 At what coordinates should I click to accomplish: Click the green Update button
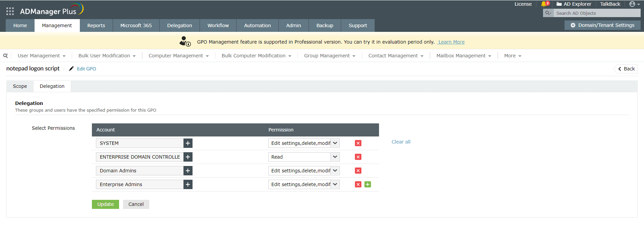click(105, 204)
